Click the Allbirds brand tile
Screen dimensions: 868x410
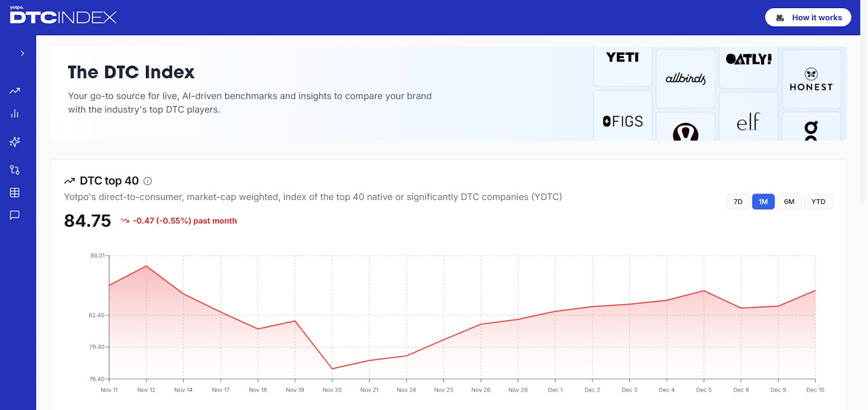point(685,79)
